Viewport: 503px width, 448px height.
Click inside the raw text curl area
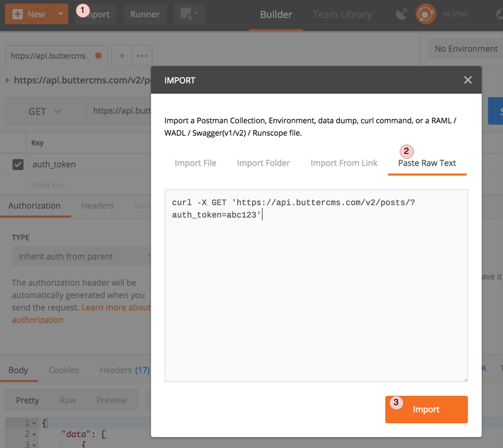point(316,289)
